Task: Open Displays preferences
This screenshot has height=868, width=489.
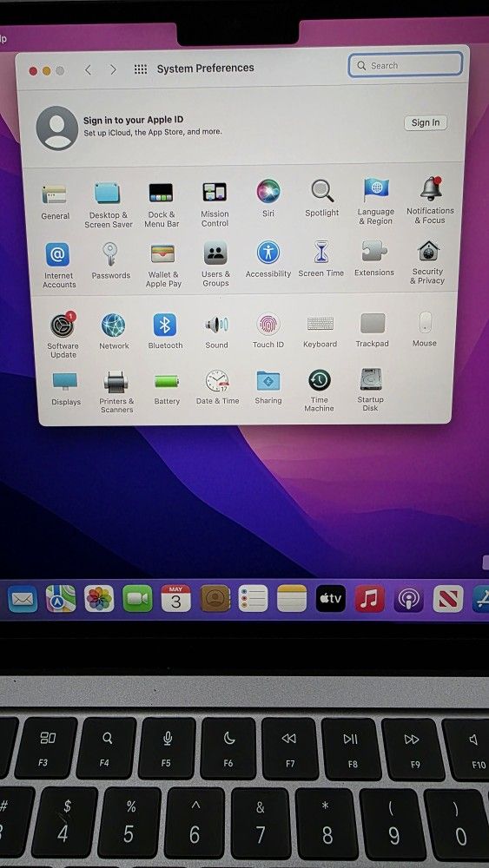Action: (65, 382)
